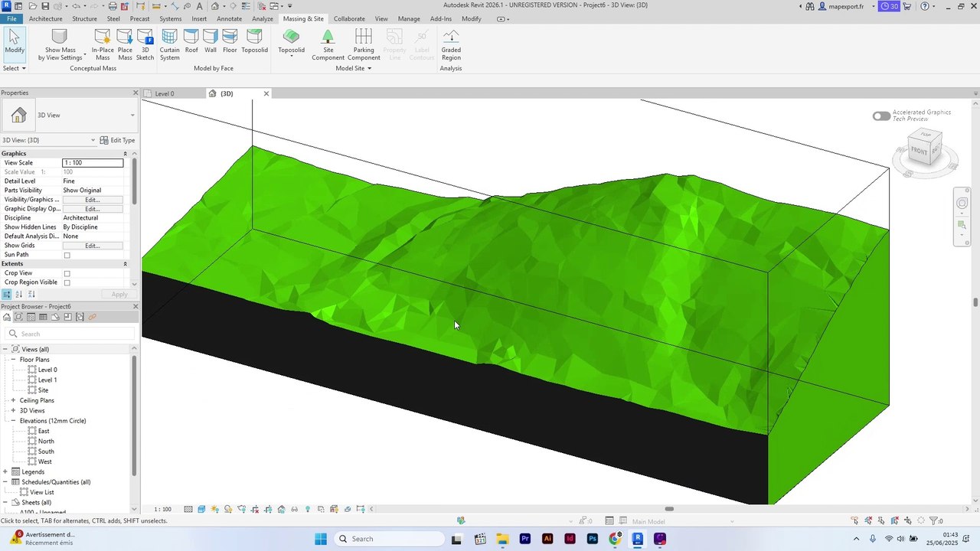The width and height of the screenshot is (980, 551).
Task: Switch to the Level 0 view tab
Action: pos(165,93)
